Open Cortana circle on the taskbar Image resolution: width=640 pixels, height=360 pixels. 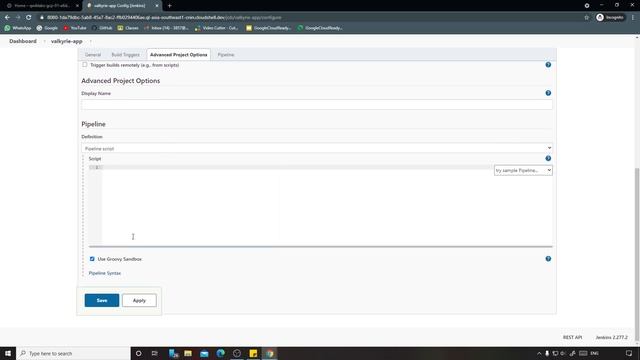(x=138, y=353)
